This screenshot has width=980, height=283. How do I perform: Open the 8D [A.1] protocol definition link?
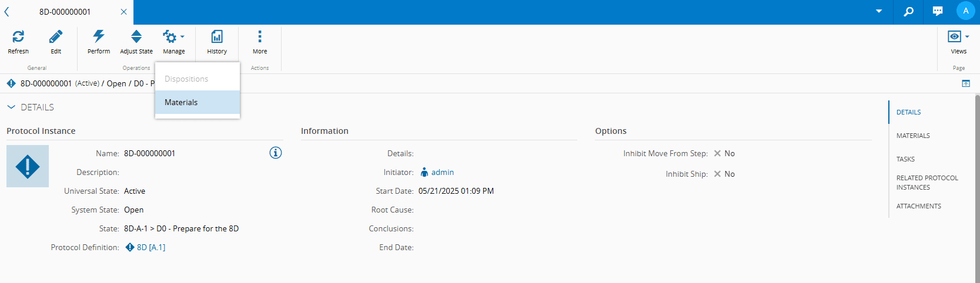150,247
